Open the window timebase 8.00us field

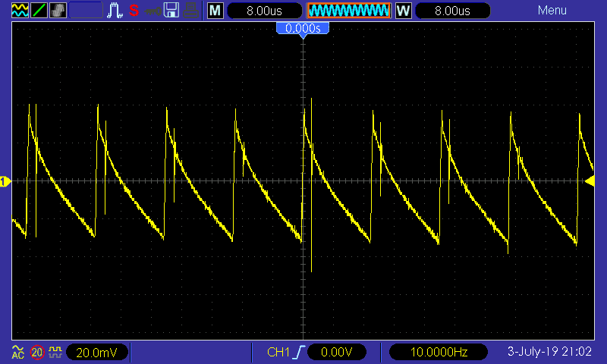coord(452,11)
